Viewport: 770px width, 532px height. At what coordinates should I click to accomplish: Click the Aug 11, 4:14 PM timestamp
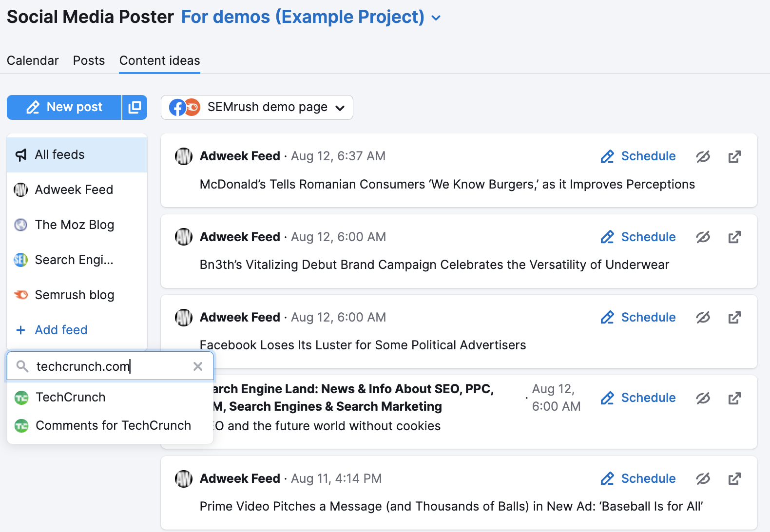tap(336, 479)
